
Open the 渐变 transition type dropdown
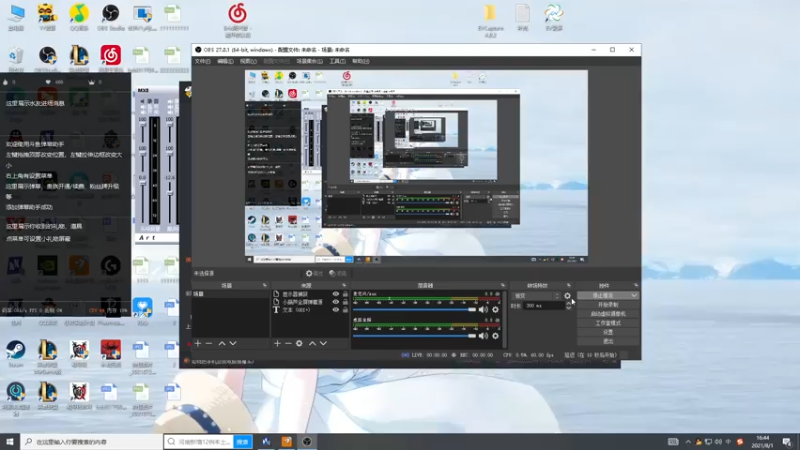(536, 295)
